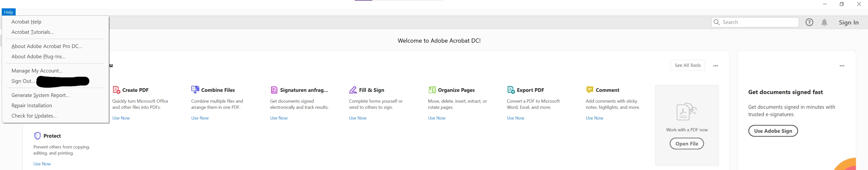Choose Repair Installation menu entry

[x=55, y=105]
